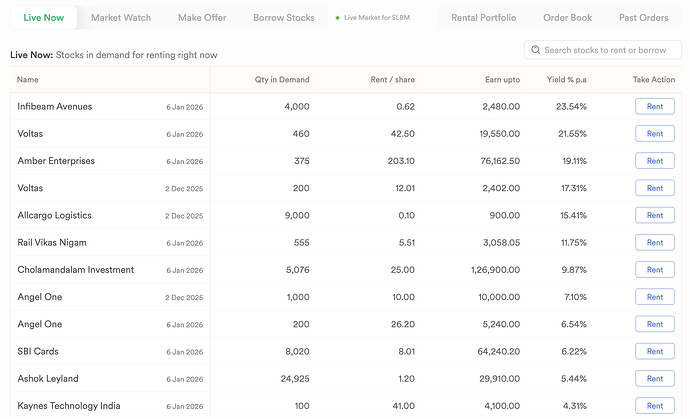Rent Rail Vikas Nigam stock

pyautogui.click(x=654, y=243)
